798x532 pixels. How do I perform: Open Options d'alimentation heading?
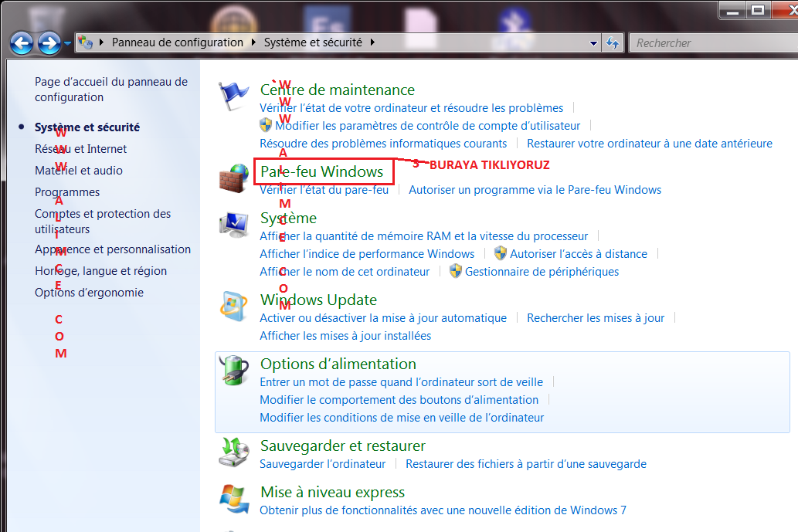pyautogui.click(x=338, y=364)
